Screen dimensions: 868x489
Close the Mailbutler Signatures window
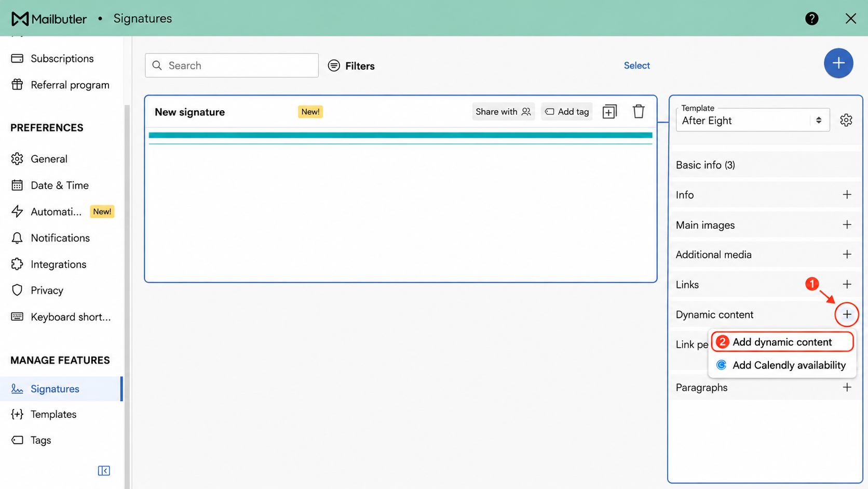pos(850,19)
